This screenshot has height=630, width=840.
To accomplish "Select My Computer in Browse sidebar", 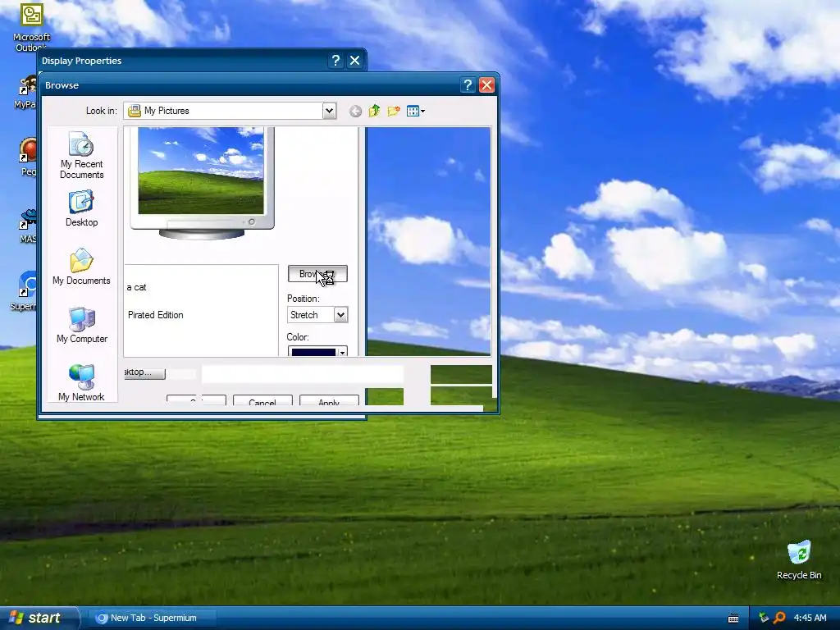I will (81, 325).
